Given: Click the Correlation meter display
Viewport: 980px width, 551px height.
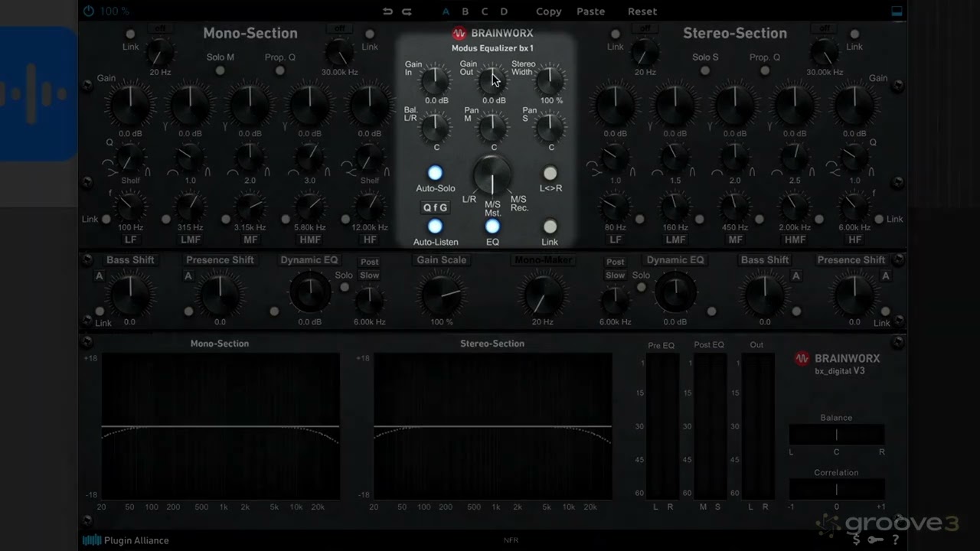Looking at the screenshot, I should click(x=836, y=490).
